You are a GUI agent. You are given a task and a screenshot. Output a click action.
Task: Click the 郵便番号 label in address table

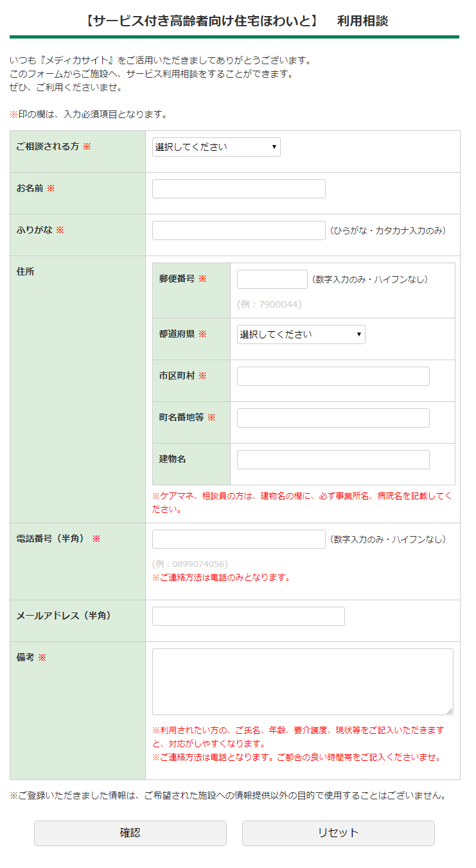pos(177,279)
